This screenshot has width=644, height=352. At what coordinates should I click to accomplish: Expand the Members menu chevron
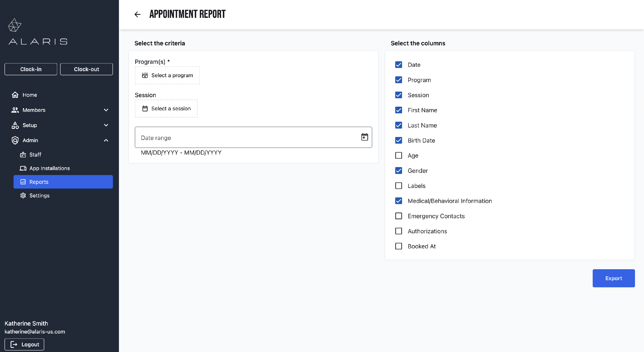(106, 110)
